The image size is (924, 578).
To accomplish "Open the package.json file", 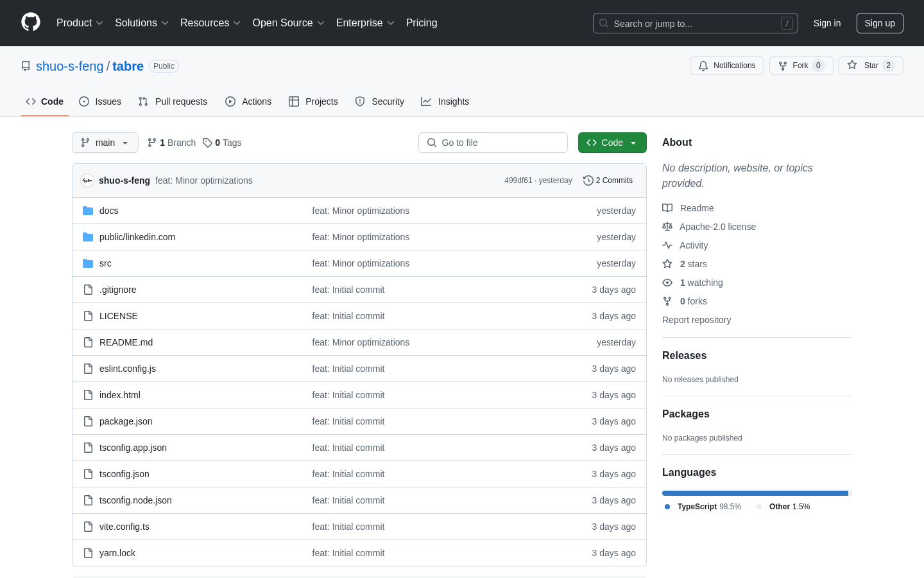I will (126, 421).
